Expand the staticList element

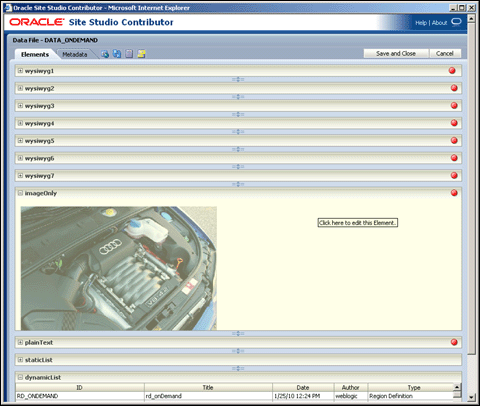point(20,360)
